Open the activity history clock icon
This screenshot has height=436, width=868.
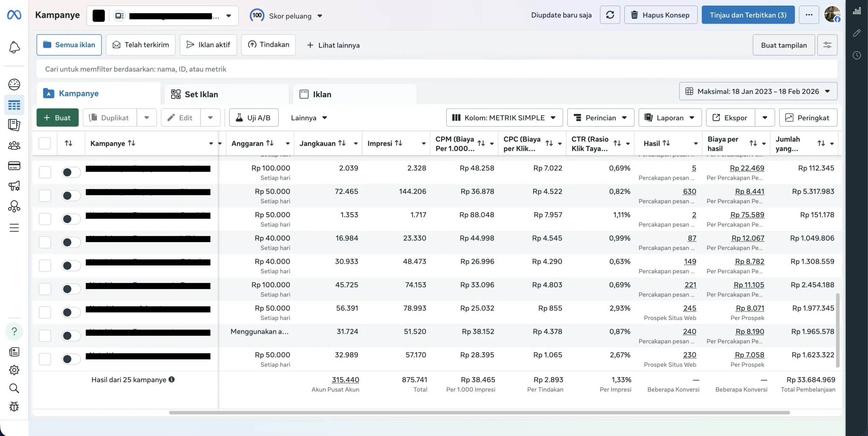(x=856, y=55)
